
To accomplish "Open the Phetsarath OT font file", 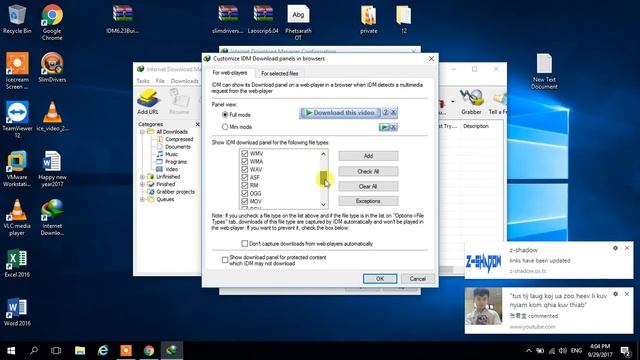I will (298, 22).
